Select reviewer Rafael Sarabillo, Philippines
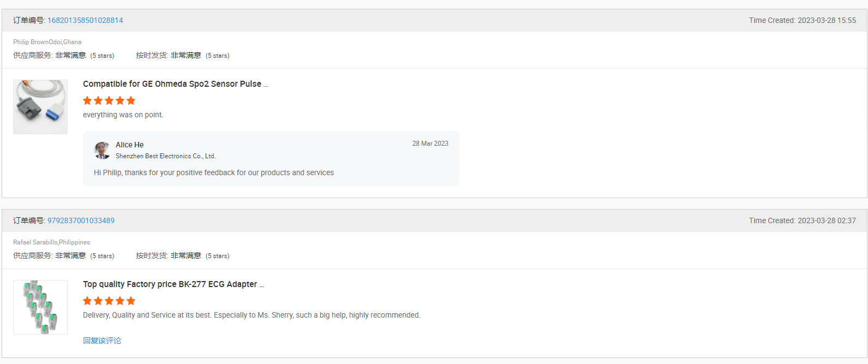This screenshot has width=868, height=364. [x=51, y=242]
